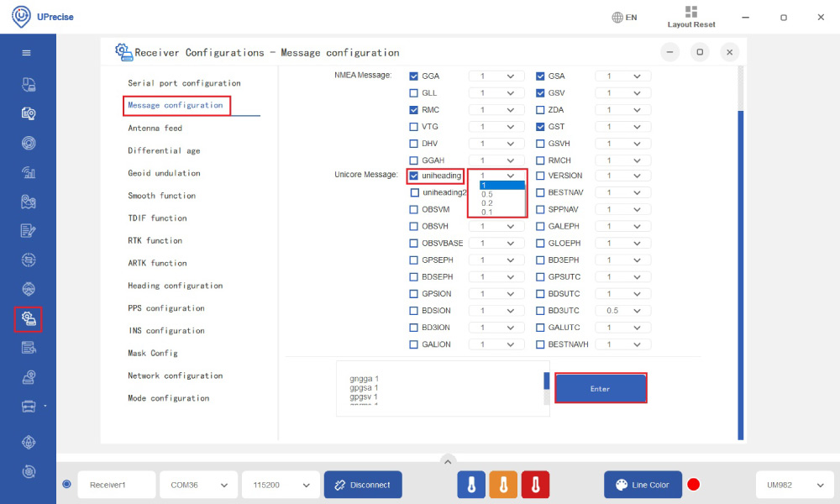
Task: Expand the COM36 serial port dropdown
Action: click(x=197, y=485)
